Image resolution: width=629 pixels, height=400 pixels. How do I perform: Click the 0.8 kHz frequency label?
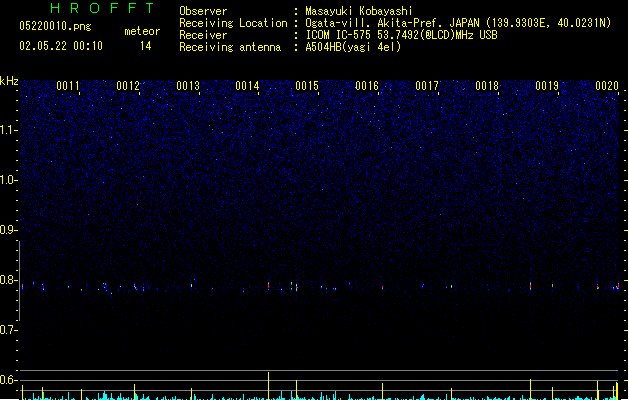coord(8,280)
